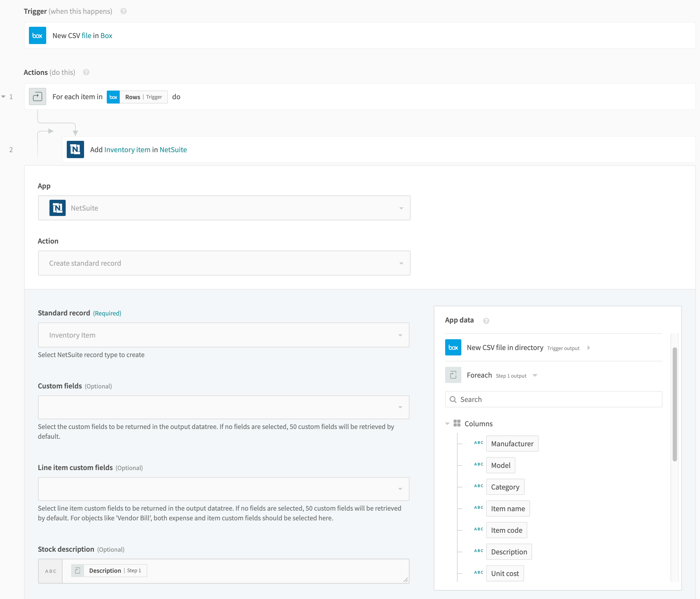Image resolution: width=700 pixels, height=599 pixels.
Task: Click the App data help icon
Action: (x=486, y=321)
